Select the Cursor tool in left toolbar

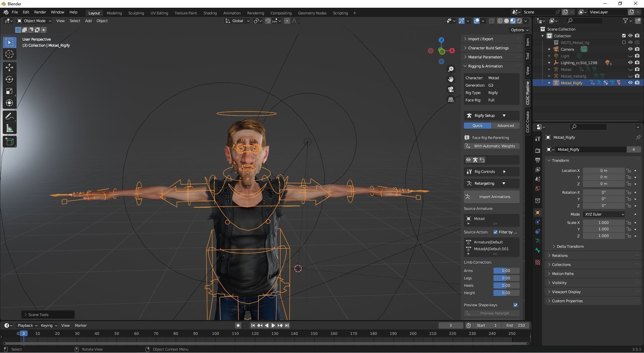click(x=9, y=54)
